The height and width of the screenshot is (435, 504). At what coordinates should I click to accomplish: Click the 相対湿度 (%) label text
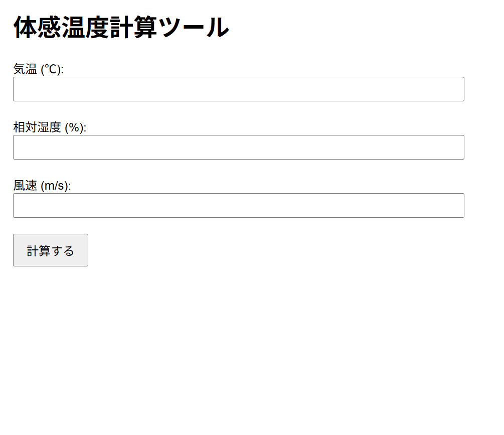pos(50,127)
